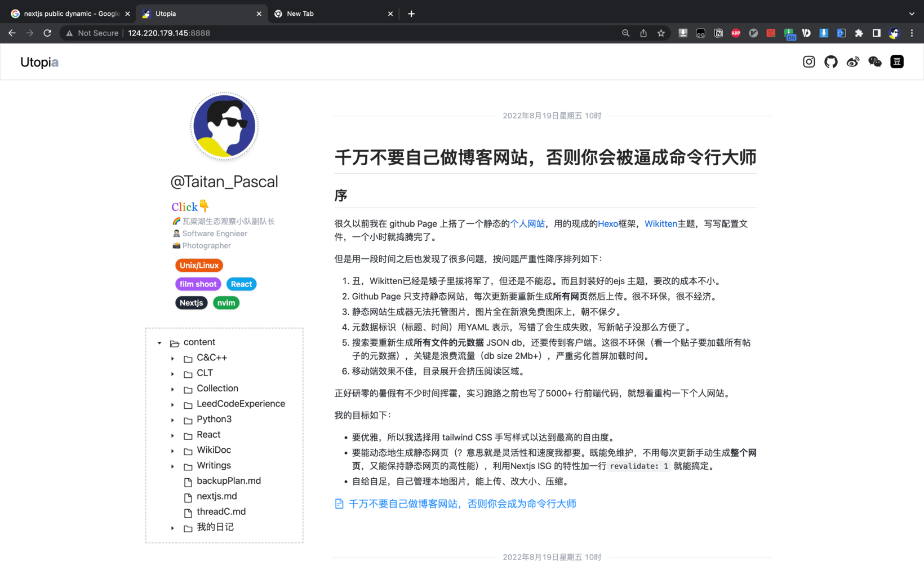Open the Instagram icon in header
This screenshot has width=924, height=578.
click(x=808, y=62)
